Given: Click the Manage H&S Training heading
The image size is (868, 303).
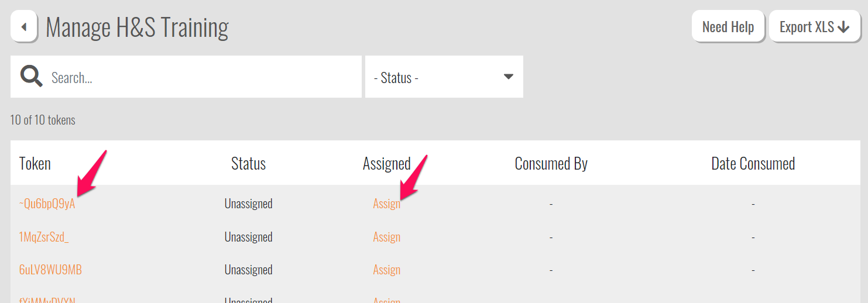Looking at the screenshot, I should (x=137, y=27).
